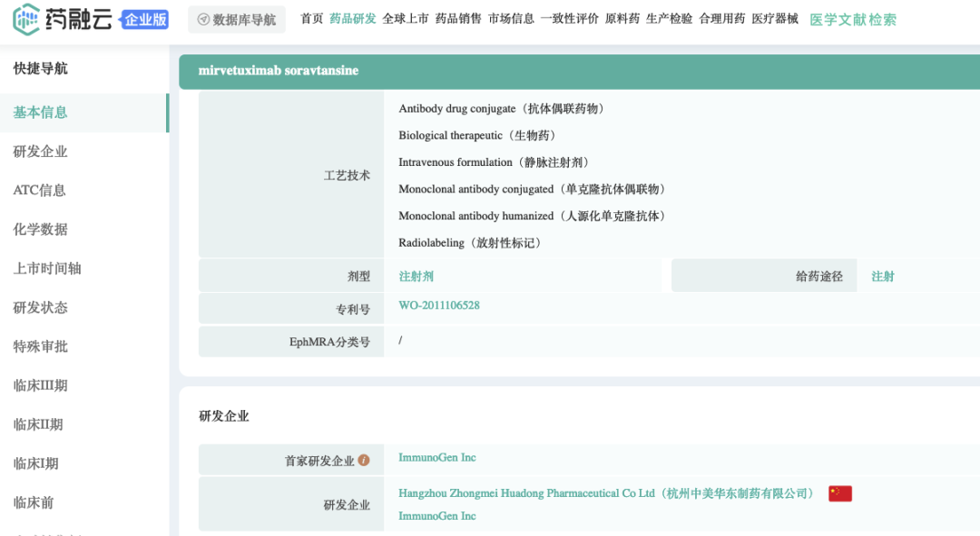Click the 注射剂 dosage form link
The width and height of the screenshot is (980, 536).
[x=416, y=277]
